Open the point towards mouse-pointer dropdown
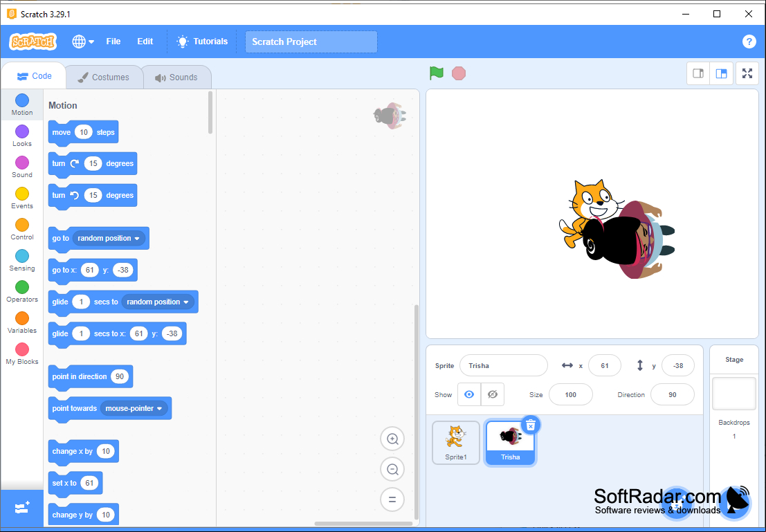 (134, 408)
